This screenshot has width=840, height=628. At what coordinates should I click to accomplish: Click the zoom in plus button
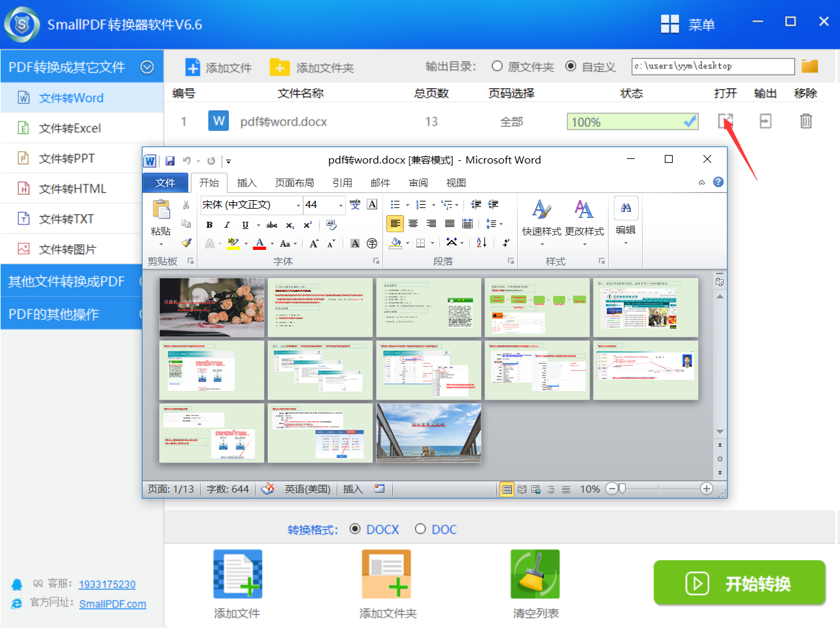tap(706, 489)
